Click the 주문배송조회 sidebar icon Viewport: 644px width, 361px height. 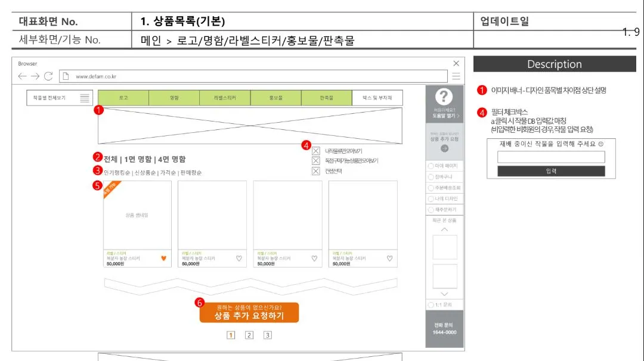(x=444, y=188)
